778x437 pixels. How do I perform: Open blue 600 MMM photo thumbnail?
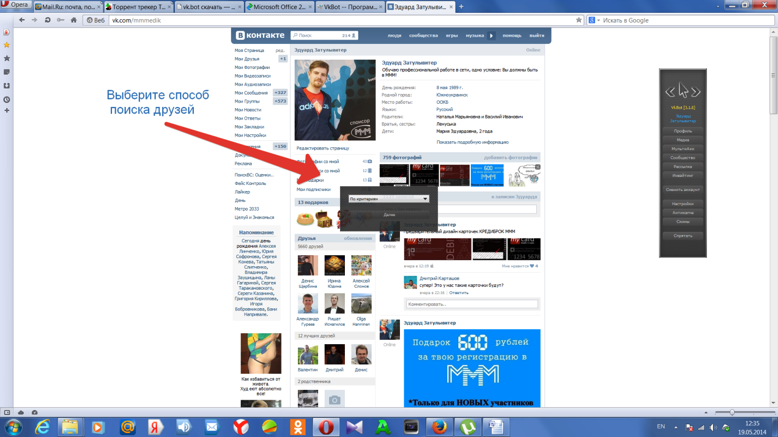point(487,176)
